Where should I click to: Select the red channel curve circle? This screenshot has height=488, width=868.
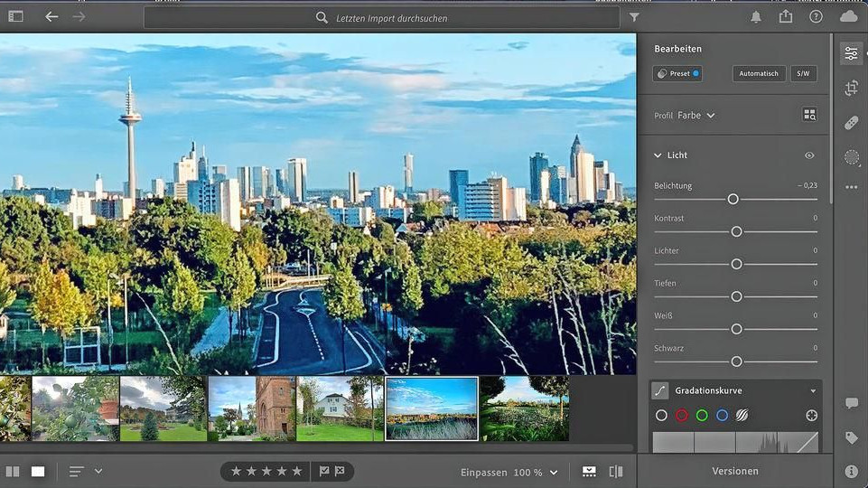coord(682,416)
